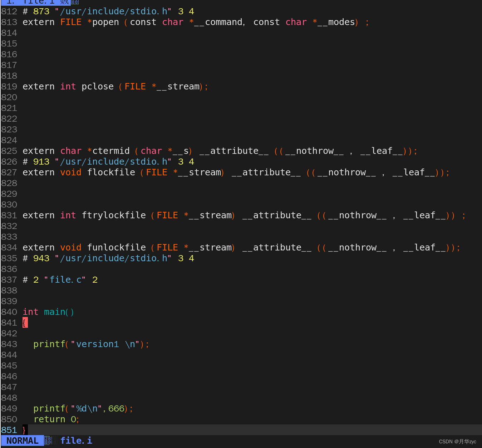Click the __command parameter on line 813
Viewport: 482px width, 448px height.
pyautogui.click(x=218, y=22)
